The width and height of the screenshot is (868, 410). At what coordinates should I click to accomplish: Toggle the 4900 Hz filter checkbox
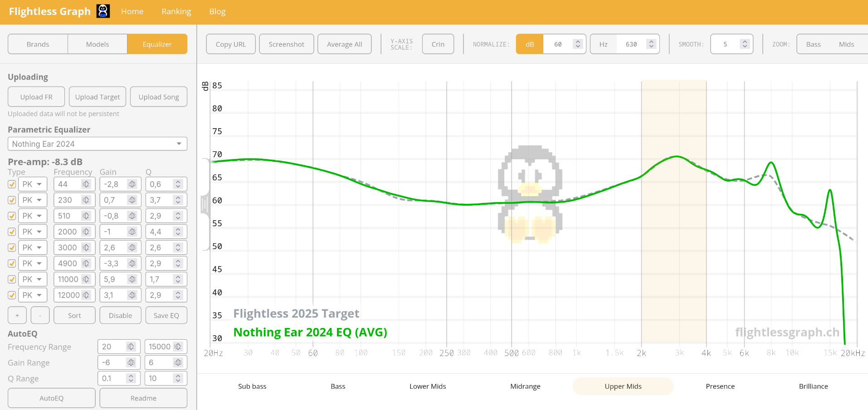12,264
